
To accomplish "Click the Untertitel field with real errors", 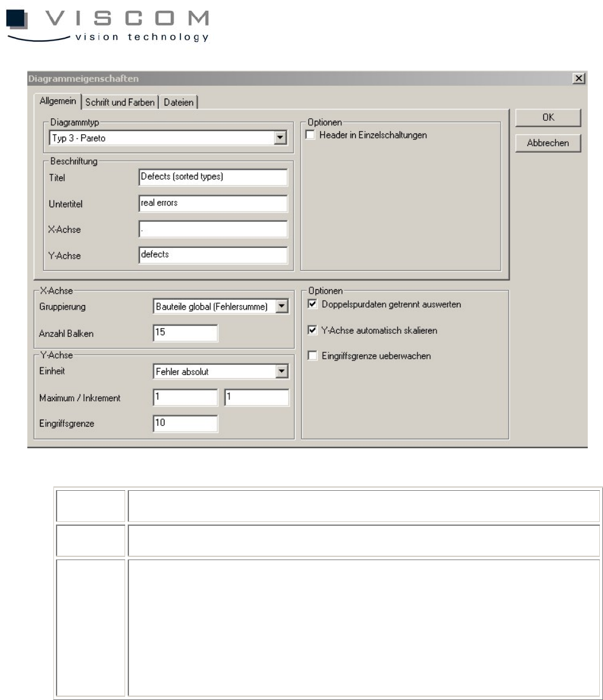I will [213, 203].
